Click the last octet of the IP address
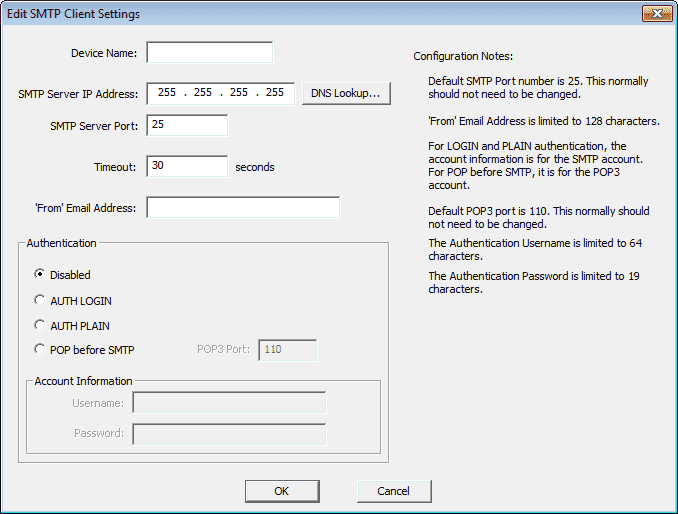The width and height of the screenshot is (678, 514). coord(275,93)
